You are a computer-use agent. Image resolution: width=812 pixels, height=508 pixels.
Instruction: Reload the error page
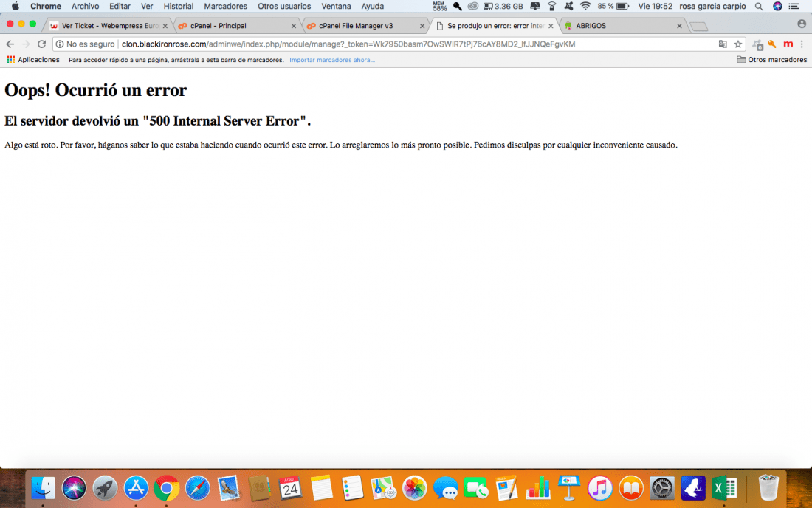tap(42, 44)
